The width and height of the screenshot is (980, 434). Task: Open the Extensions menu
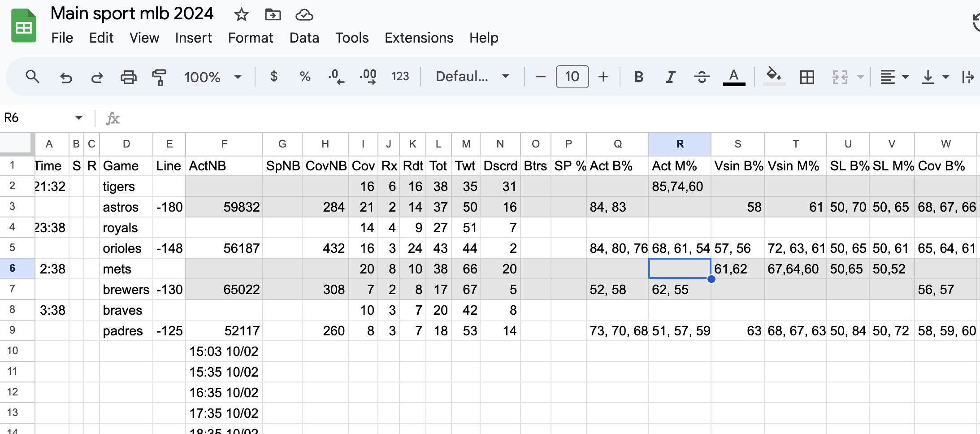[419, 38]
